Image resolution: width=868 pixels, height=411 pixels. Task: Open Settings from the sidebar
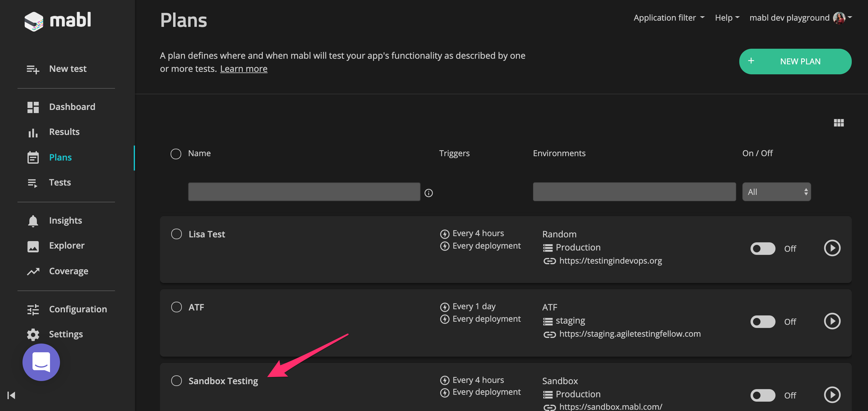[66, 334]
